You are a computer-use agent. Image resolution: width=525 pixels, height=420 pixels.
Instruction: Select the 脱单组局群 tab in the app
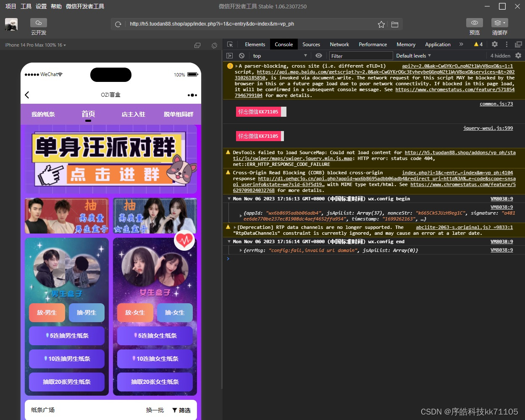click(178, 114)
